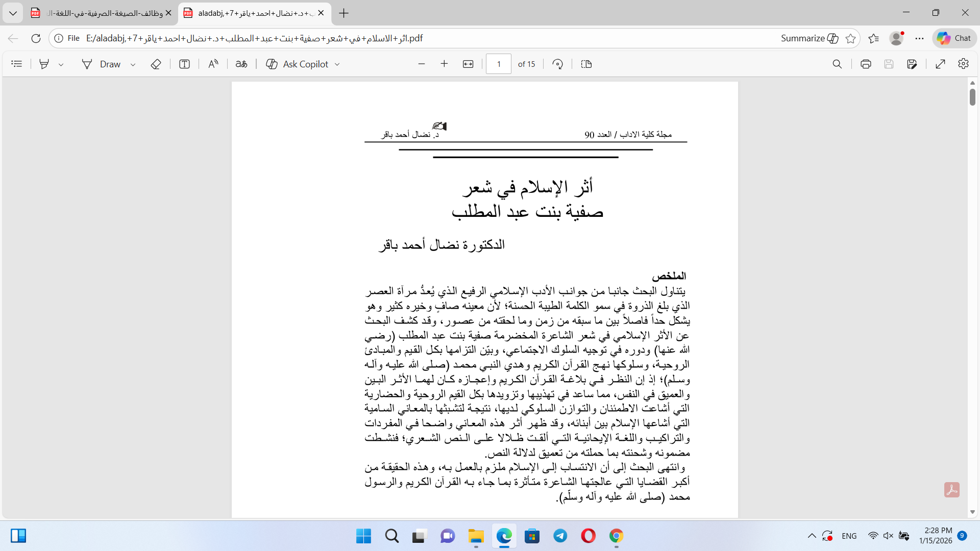Expand the Ask Copilot dropdown arrow
The image size is (980, 551).
[337, 64]
